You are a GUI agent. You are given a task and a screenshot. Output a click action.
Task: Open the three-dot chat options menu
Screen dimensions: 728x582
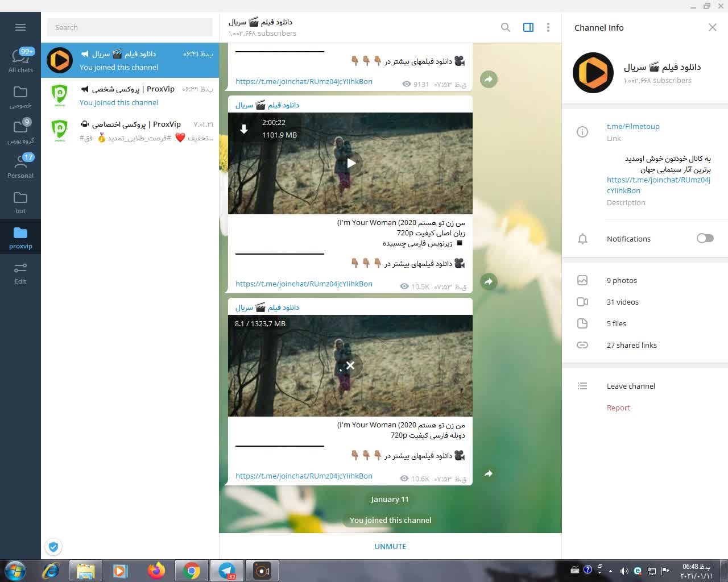pyautogui.click(x=548, y=27)
